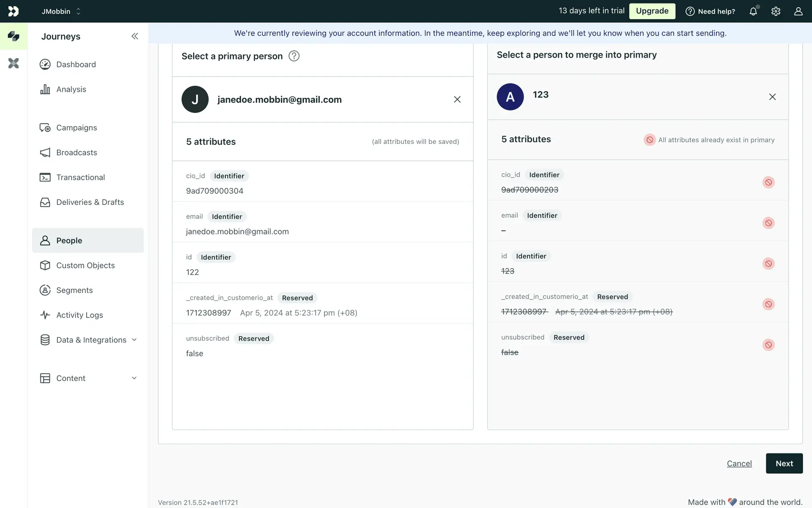Click the green Upgrade button
The width and height of the screenshot is (812, 508).
coord(652,11)
